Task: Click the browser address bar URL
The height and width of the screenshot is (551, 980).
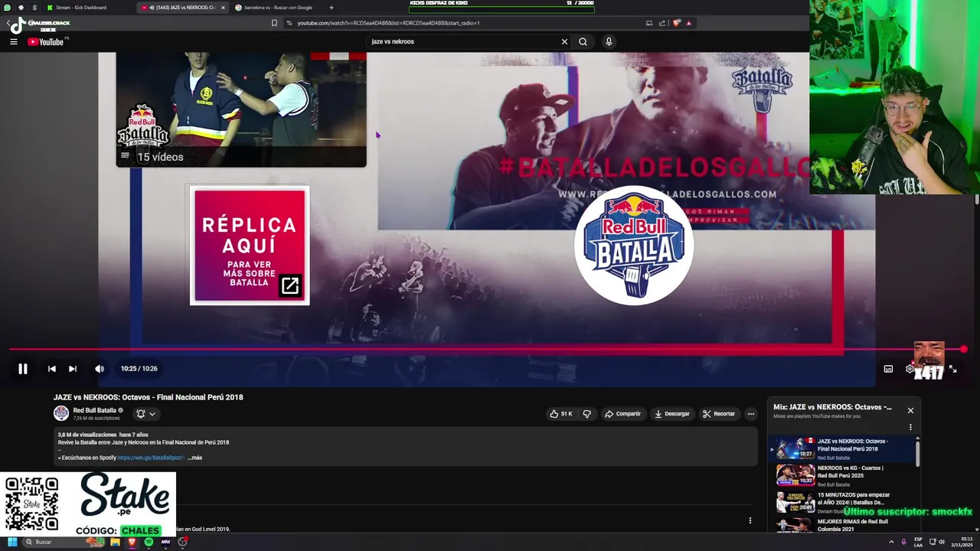Action: pos(388,23)
